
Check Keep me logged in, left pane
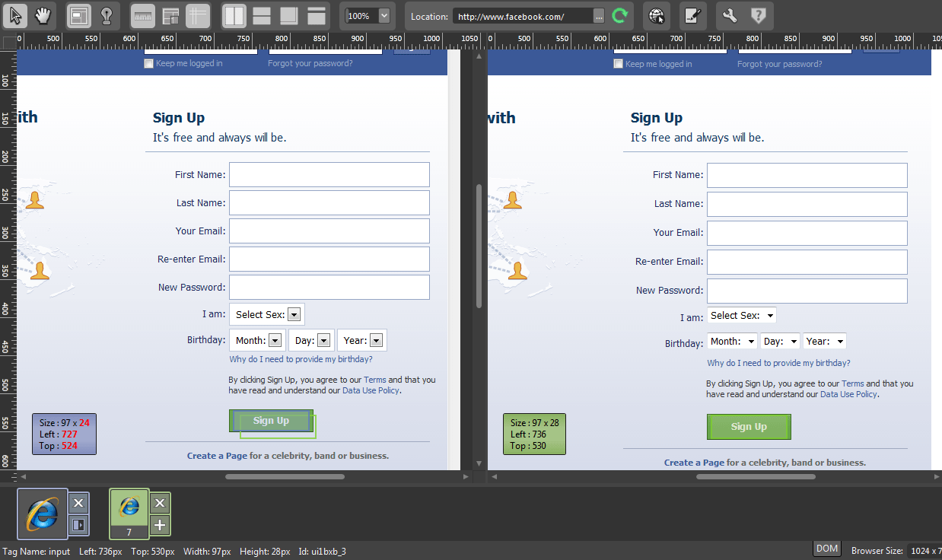pyautogui.click(x=149, y=64)
